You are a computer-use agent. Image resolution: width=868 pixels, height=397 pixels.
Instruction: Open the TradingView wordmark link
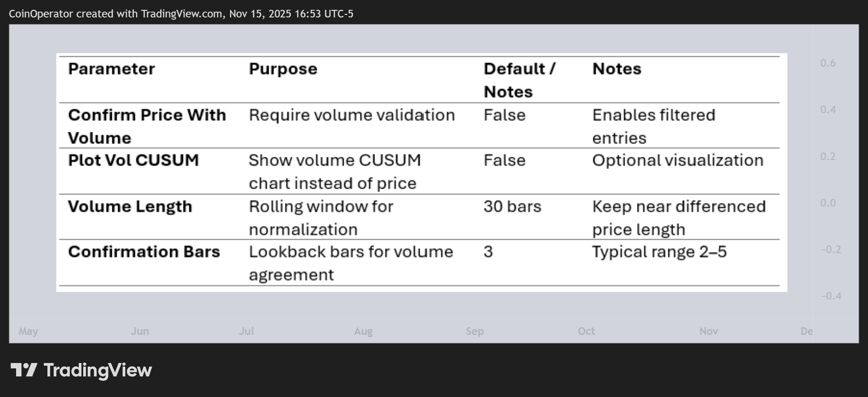tap(98, 370)
